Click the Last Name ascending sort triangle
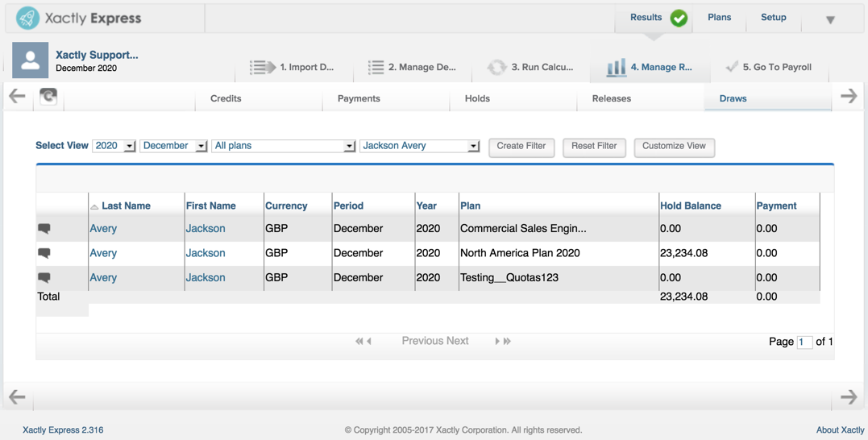The height and width of the screenshot is (440, 868). (x=94, y=206)
